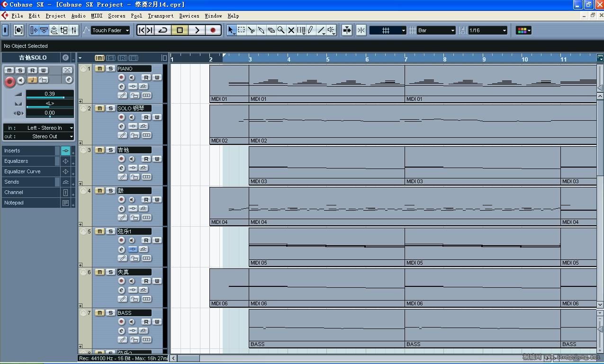Show the Event Infoline
The width and height of the screenshot is (604, 364).
coord(44,30)
